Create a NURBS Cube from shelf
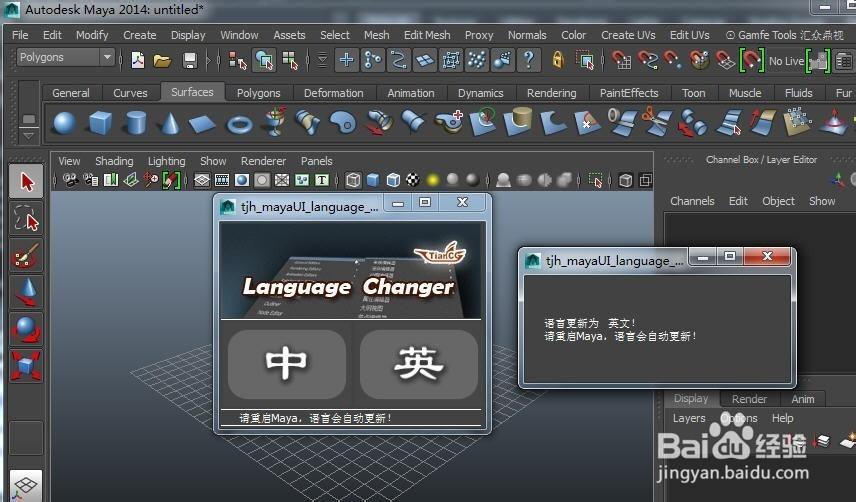 [100, 122]
